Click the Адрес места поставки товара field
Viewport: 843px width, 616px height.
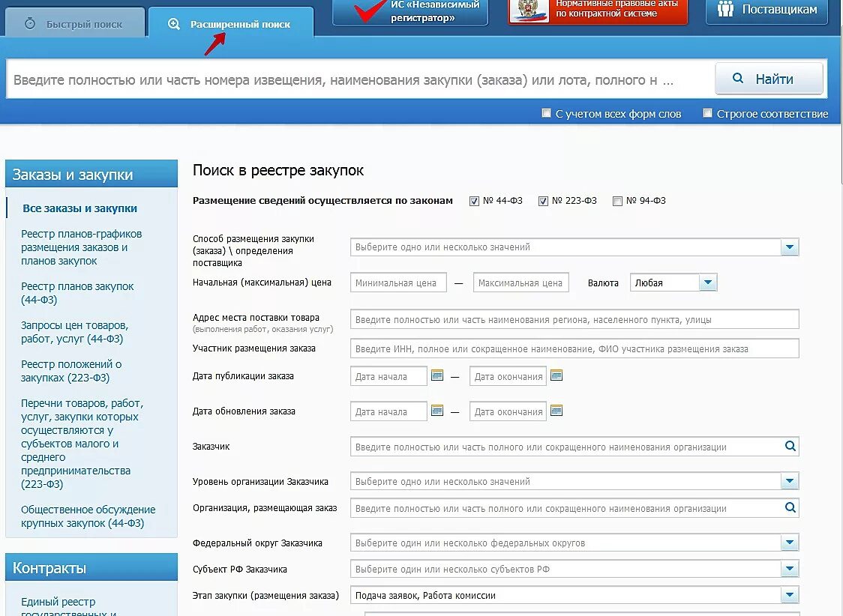[574, 319]
